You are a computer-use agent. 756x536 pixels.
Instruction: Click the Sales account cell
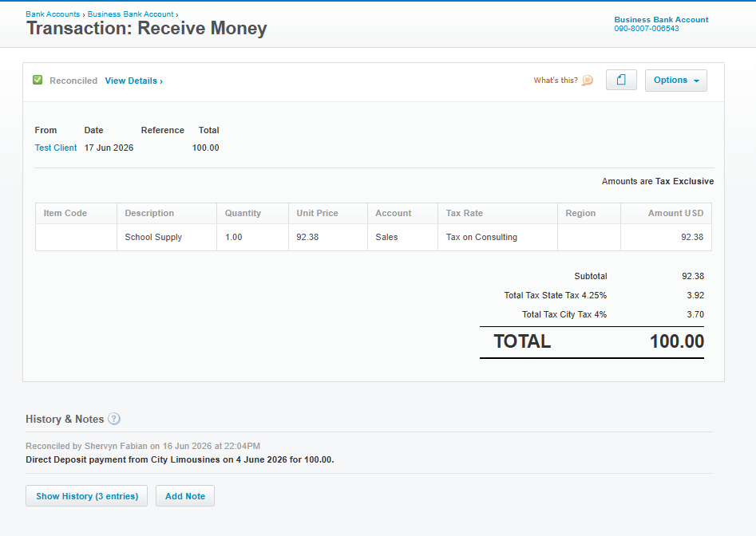pos(402,237)
